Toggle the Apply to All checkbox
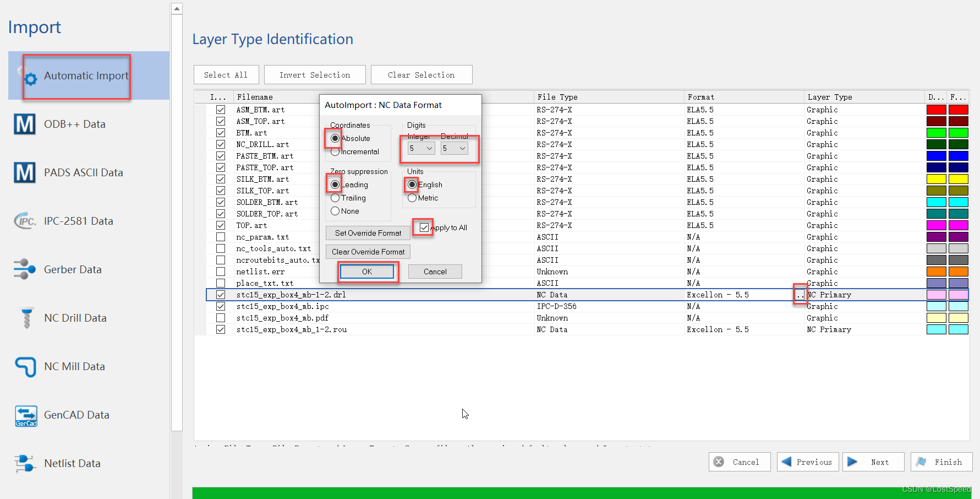Image resolution: width=980 pixels, height=499 pixels. coord(424,227)
